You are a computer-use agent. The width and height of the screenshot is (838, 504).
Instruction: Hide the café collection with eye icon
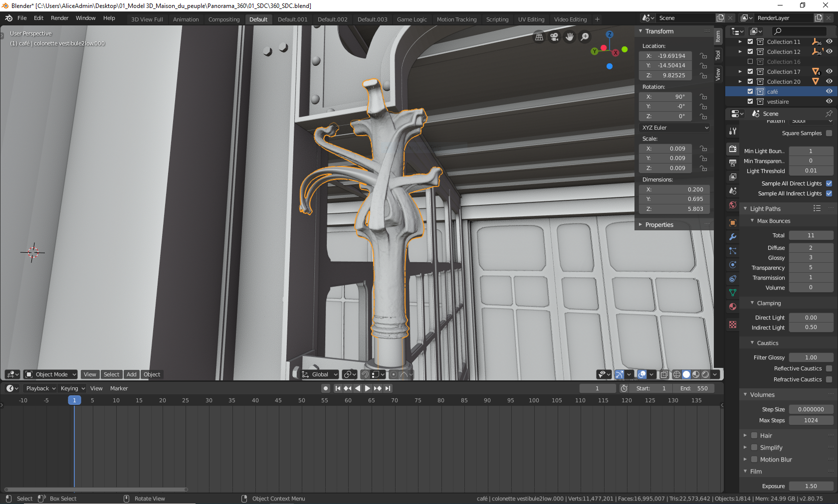point(829,91)
